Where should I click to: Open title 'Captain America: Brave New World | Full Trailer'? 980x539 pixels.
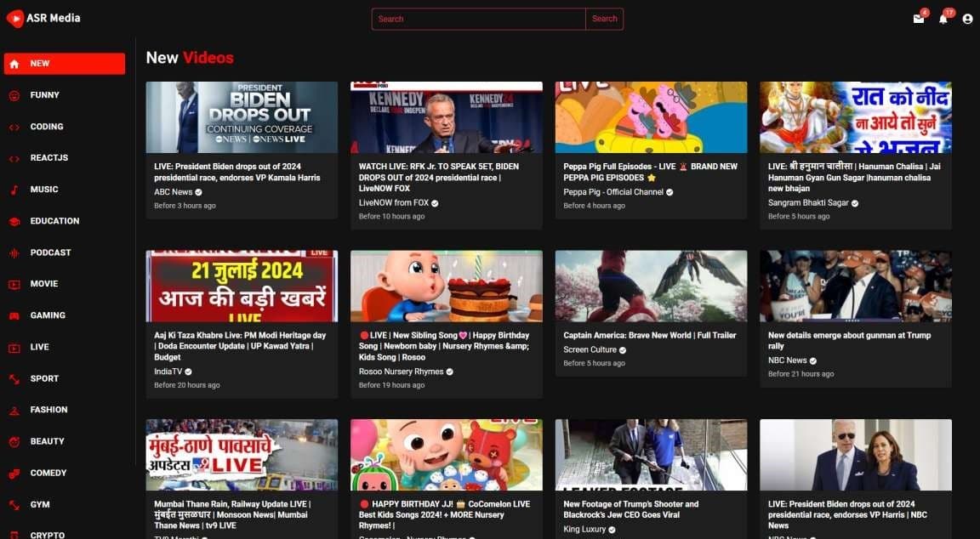tap(650, 336)
